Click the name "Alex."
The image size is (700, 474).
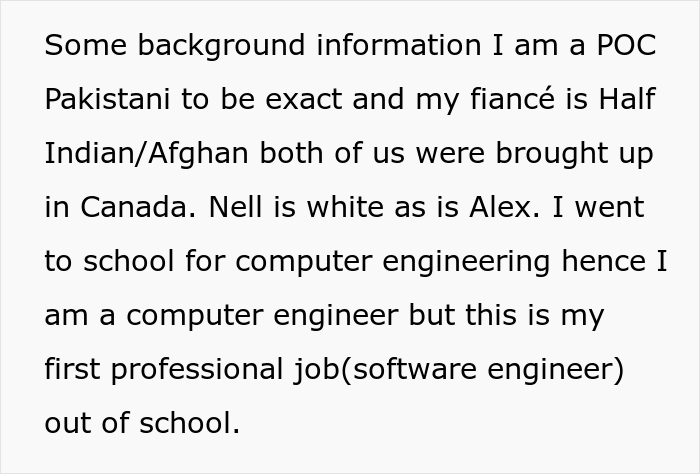click(x=504, y=207)
